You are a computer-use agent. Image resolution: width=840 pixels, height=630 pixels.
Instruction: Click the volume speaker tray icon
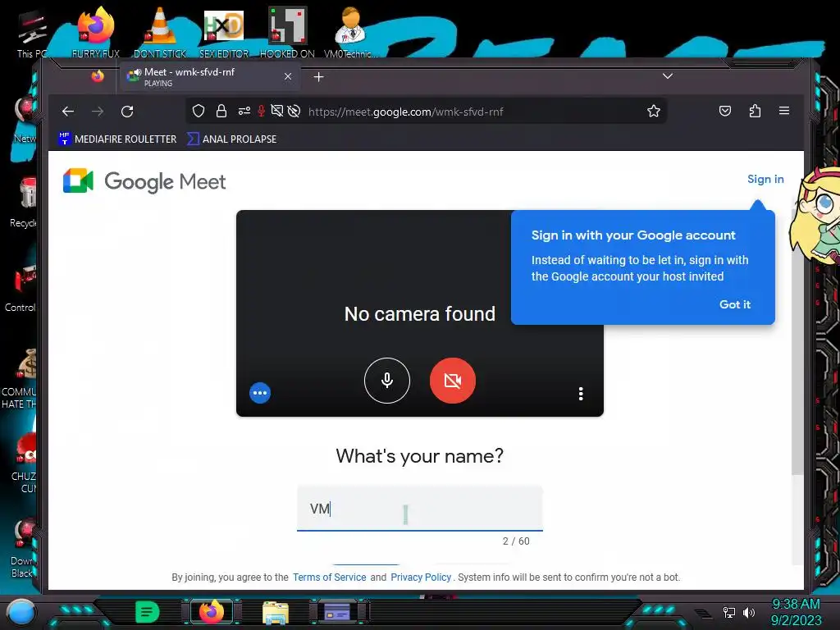click(748, 612)
